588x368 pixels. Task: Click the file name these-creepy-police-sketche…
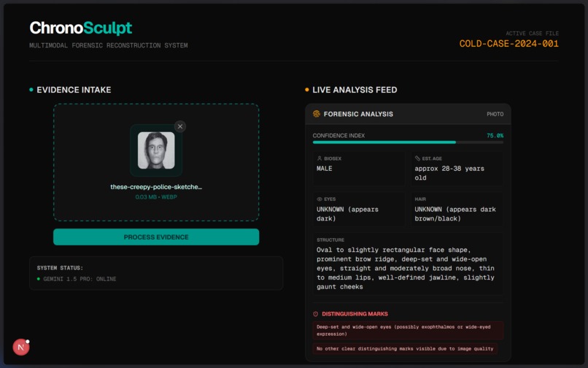pos(156,187)
